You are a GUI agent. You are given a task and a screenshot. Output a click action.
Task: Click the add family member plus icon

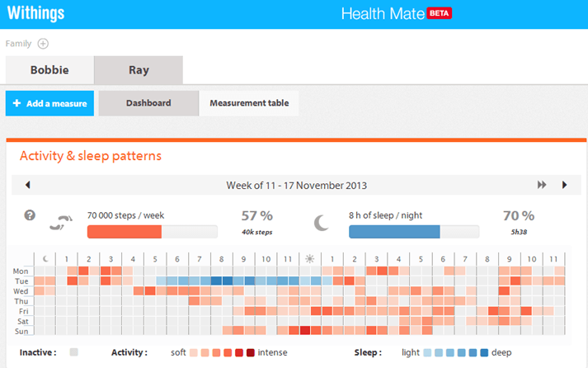point(43,44)
